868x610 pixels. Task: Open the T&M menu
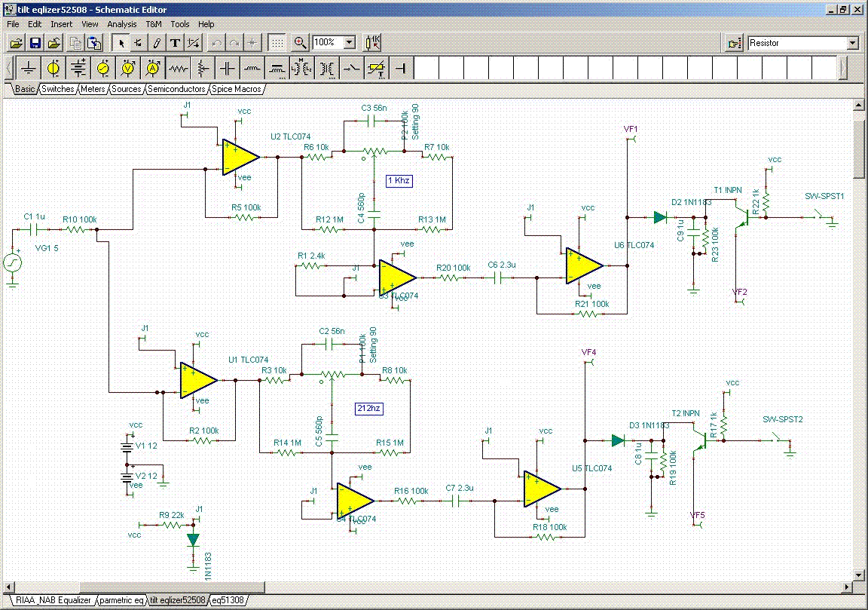click(x=154, y=24)
